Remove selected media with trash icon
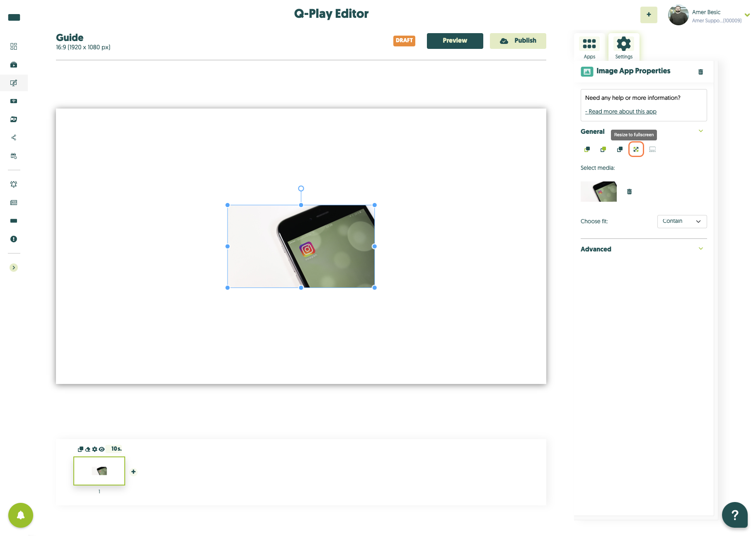756x536 pixels. coord(629,191)
